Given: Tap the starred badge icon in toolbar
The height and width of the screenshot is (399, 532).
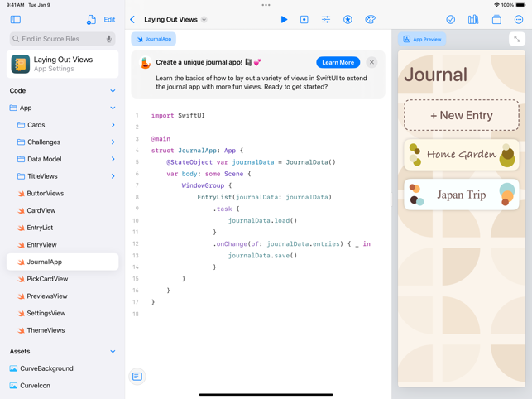Looking at the screenshot, I should tap(347, 19).
